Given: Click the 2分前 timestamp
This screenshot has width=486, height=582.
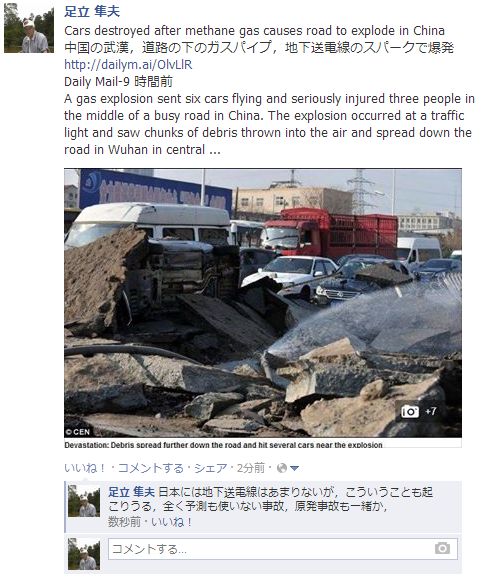Looking at the screenshot, I should (x=251, y=468).
